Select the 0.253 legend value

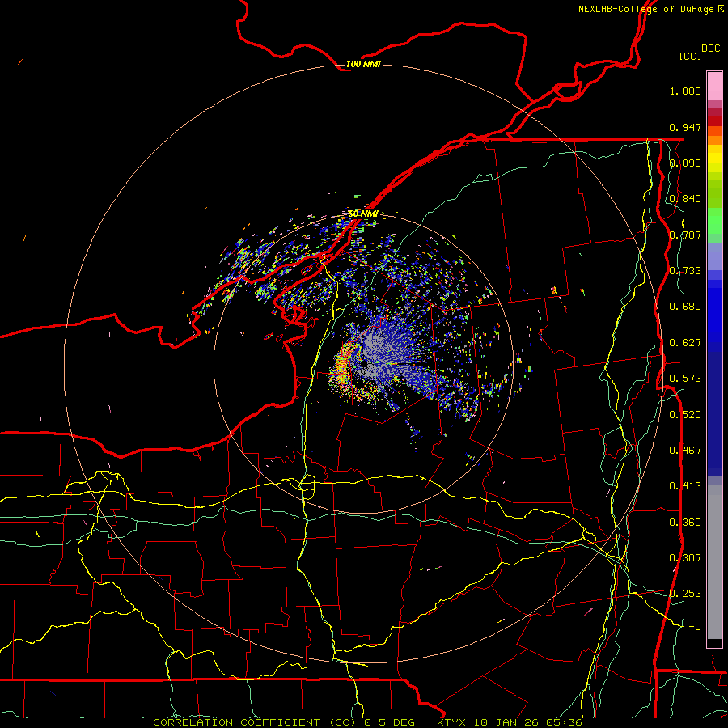[685, 594]
